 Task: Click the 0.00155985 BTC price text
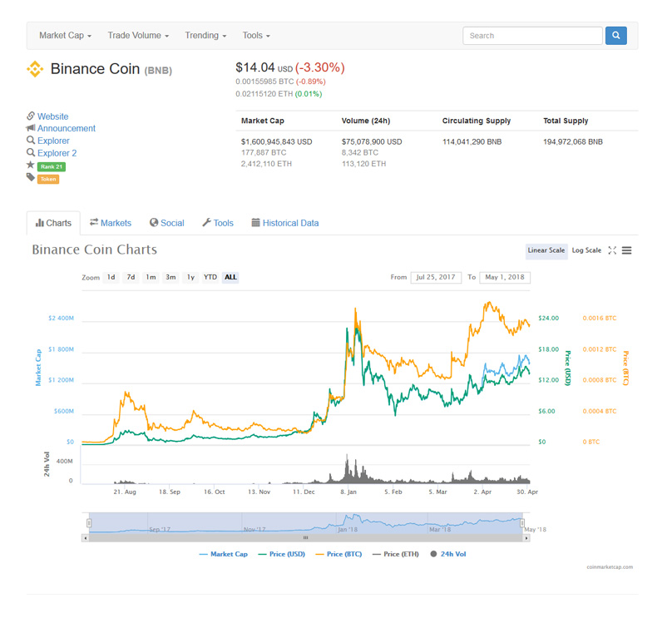point(264,82)
